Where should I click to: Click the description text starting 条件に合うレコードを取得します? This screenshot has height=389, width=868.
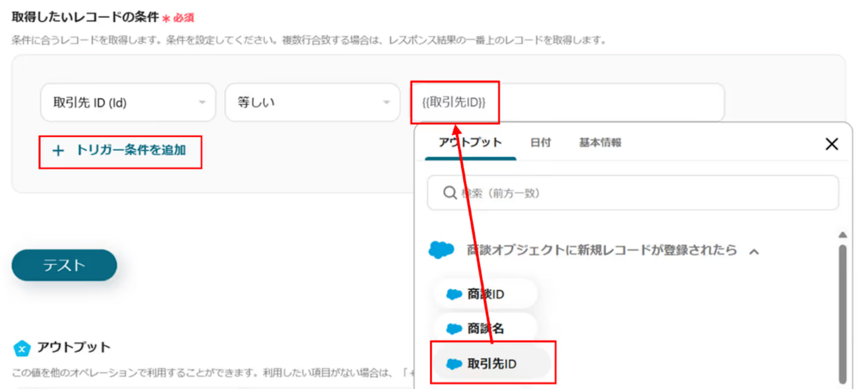click(309, 40)
